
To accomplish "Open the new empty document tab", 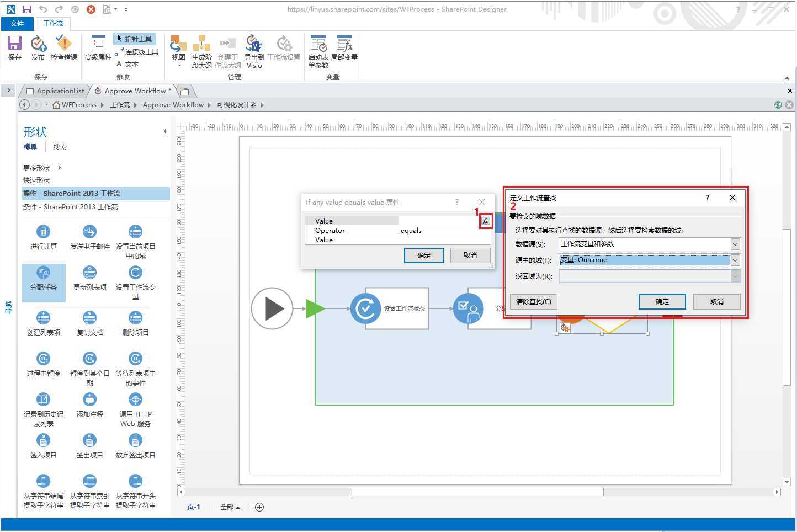I will (185, 91).
